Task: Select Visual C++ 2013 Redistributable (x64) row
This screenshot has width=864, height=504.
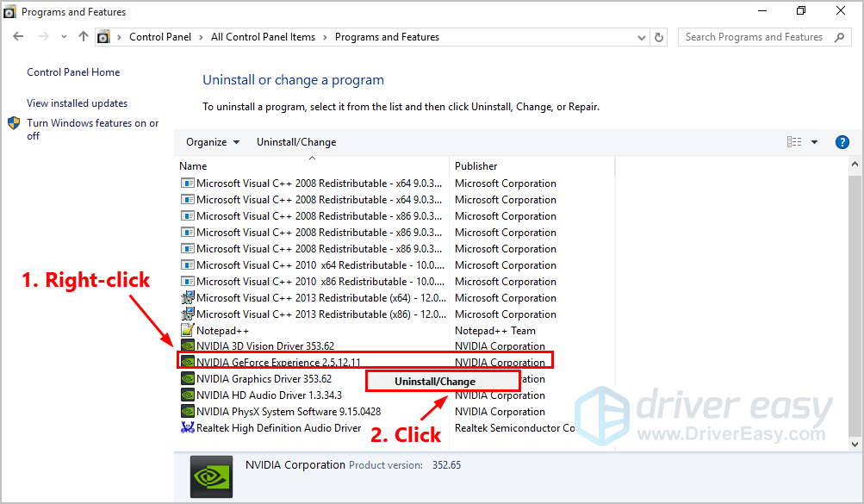Action: tap(368, 298)
